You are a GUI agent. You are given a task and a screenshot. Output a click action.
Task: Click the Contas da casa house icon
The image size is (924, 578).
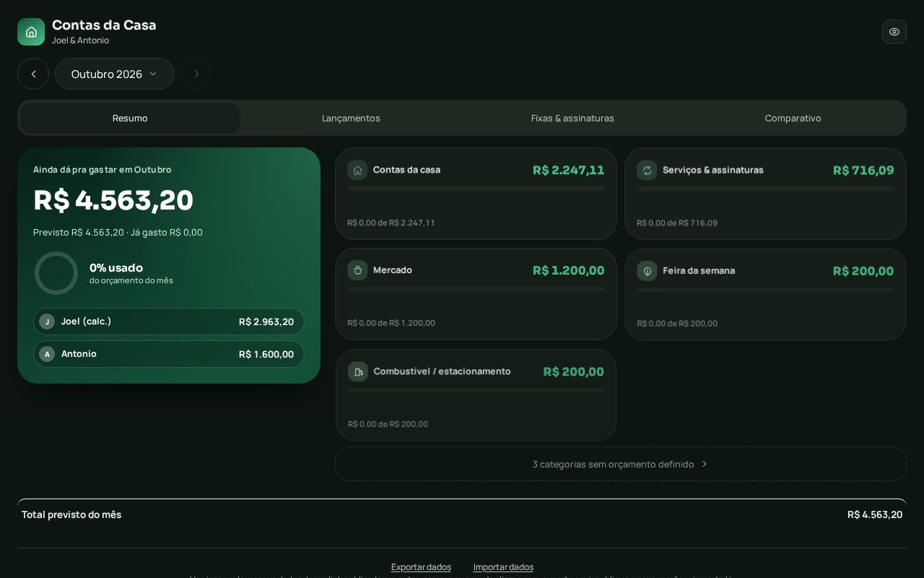tap(357, 170)
